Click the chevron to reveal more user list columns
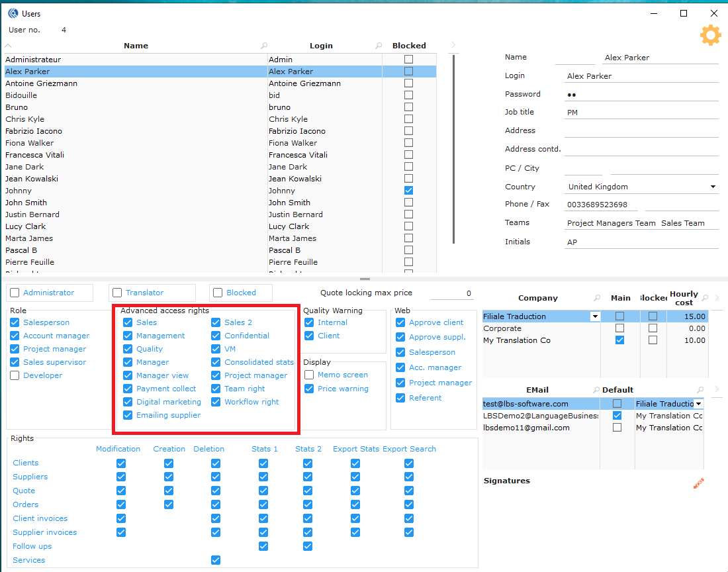Viewport: 728px width, 572px height. 453,46
